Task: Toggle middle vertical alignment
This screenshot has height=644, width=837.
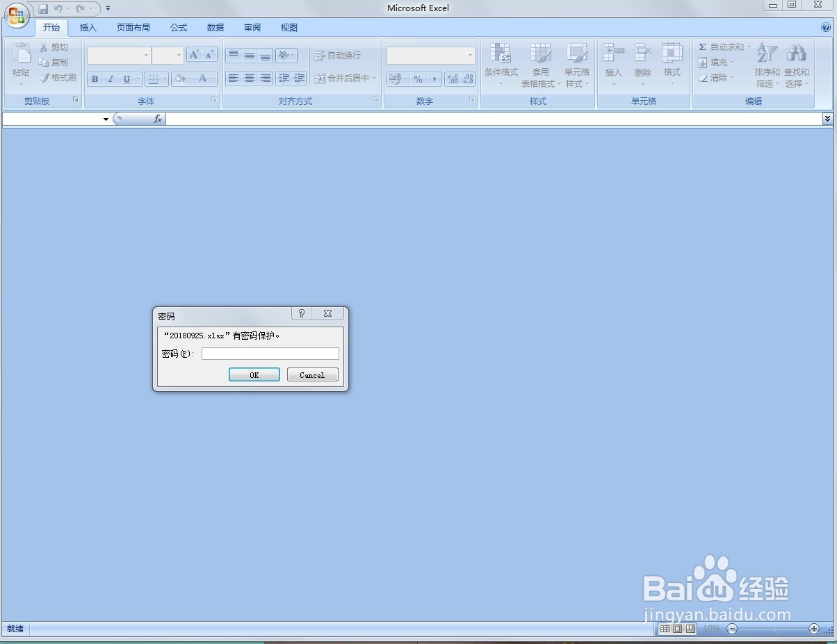Action: [x=250, y=56]
